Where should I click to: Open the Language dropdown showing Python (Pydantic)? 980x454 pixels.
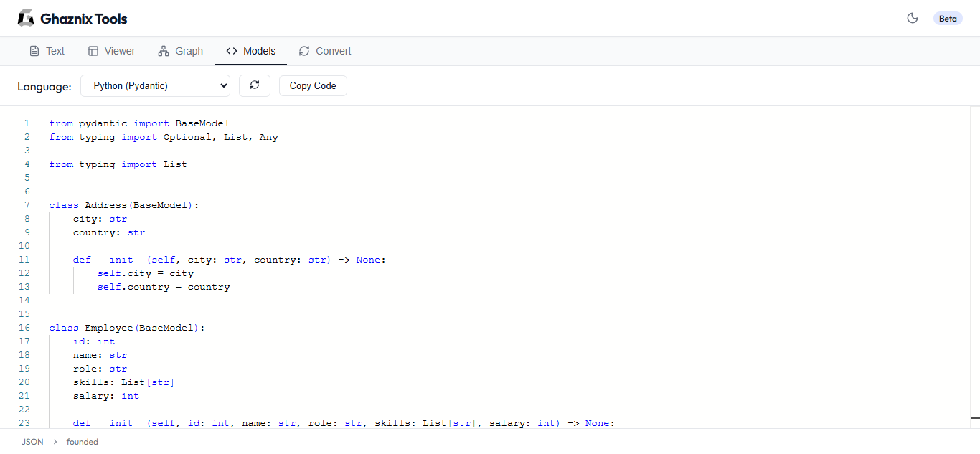tap(155, 86)
